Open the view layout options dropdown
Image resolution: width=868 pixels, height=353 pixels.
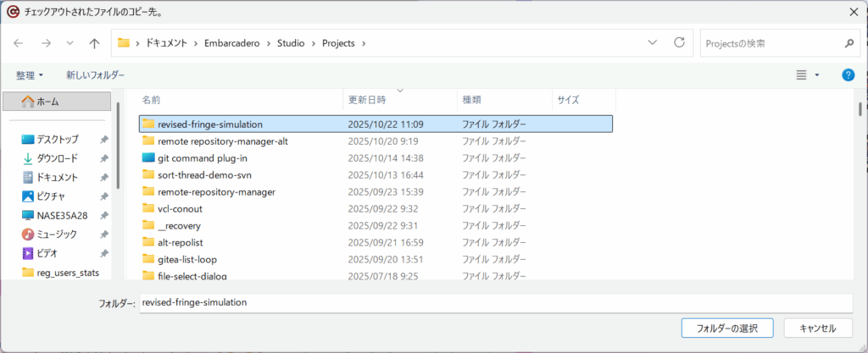[x=817, y=75]
